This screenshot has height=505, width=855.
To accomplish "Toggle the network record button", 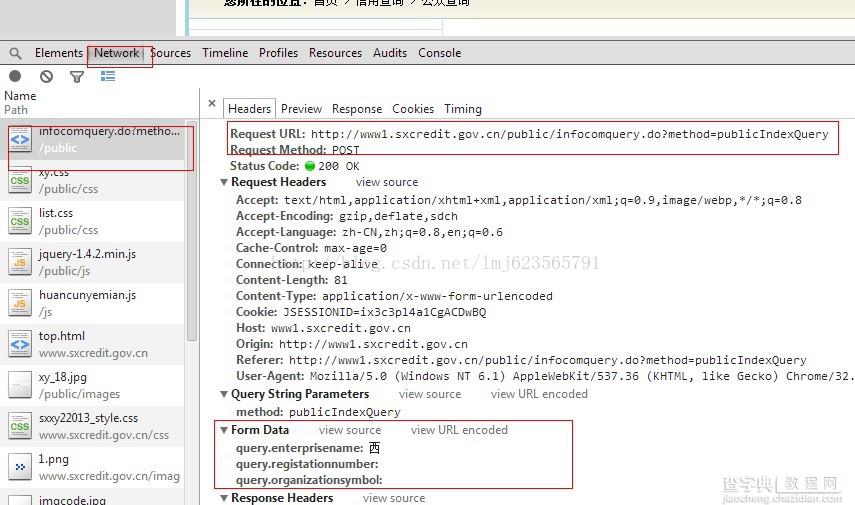I will coord(15,76).
